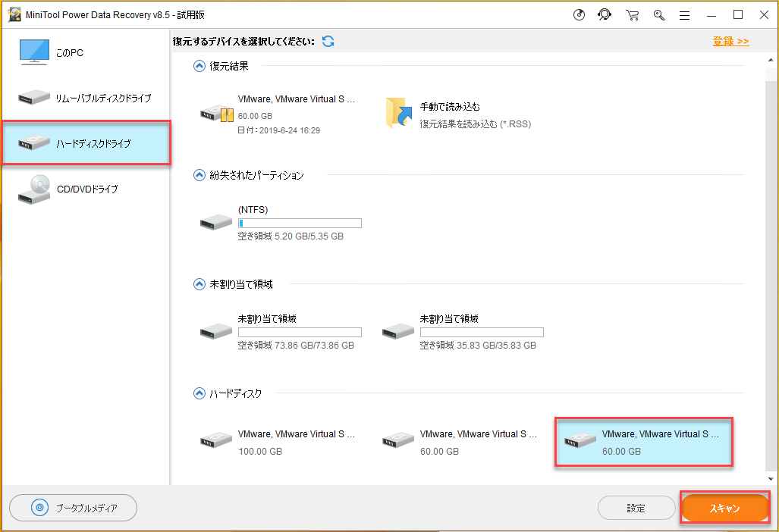The height and width of the screenshot is (532, 779).
Task: Click the bootable disc icon in title bar
Action: click(579, 15)
